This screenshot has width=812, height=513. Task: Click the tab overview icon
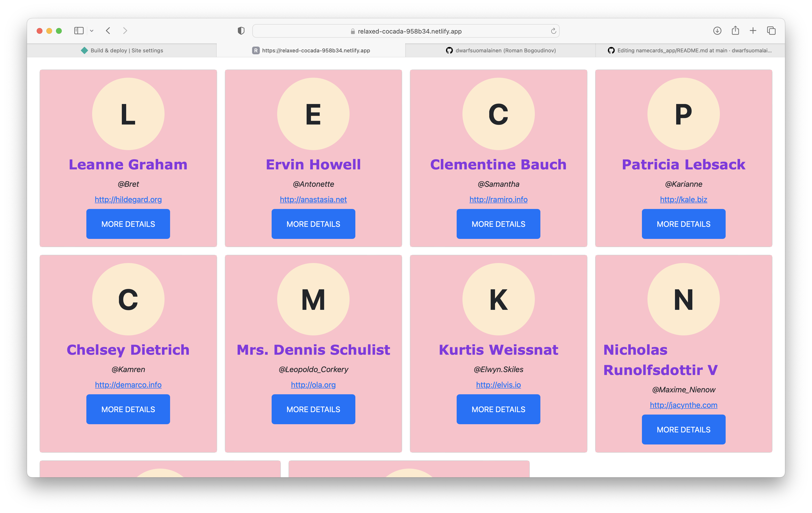click(x=771, y=31)
